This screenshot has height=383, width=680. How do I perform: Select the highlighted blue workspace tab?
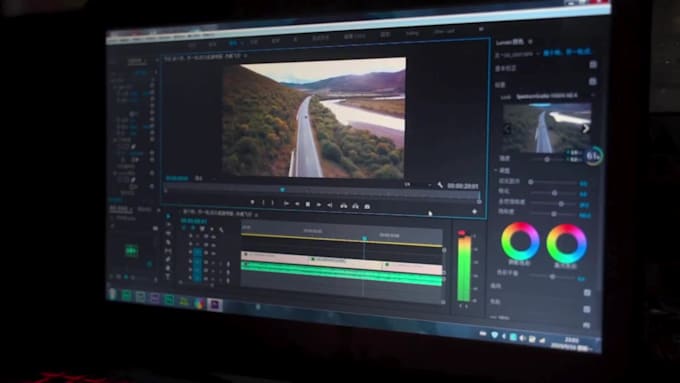pos(233,43)
